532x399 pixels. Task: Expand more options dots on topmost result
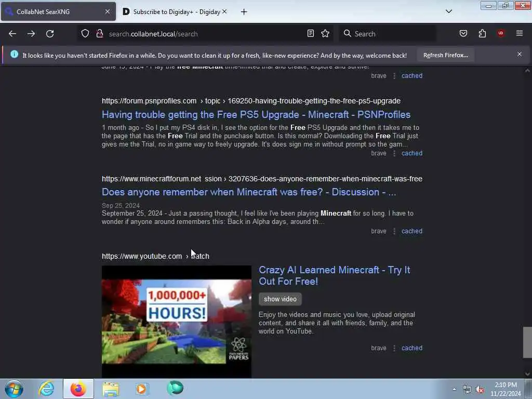tap(394, 76)
